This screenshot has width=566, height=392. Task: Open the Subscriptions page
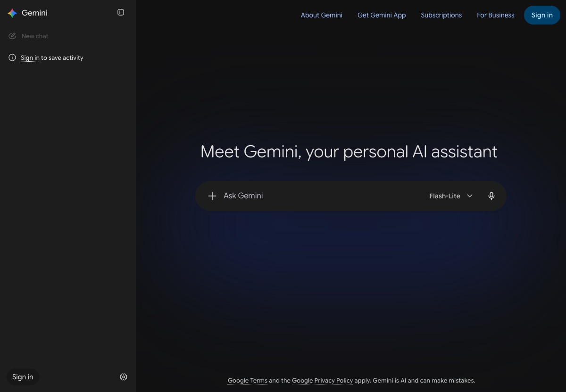[441, 15]
